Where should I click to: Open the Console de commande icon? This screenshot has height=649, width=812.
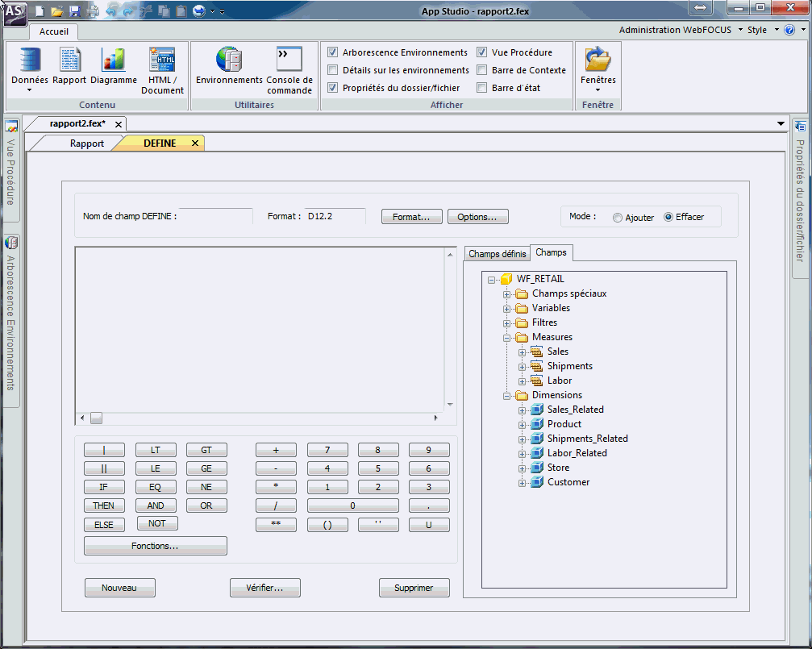tap(289, 59)
